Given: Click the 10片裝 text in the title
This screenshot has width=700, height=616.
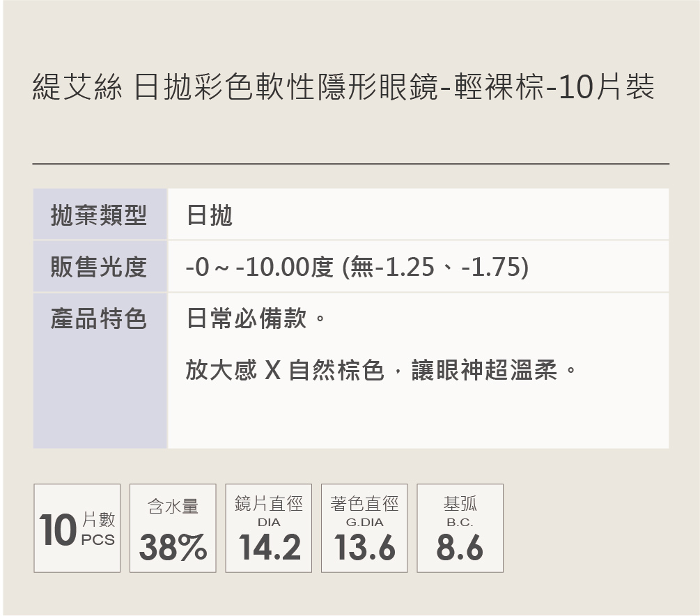Looking at the screenshot, I should pyautogui.click(x=605, y=89).
